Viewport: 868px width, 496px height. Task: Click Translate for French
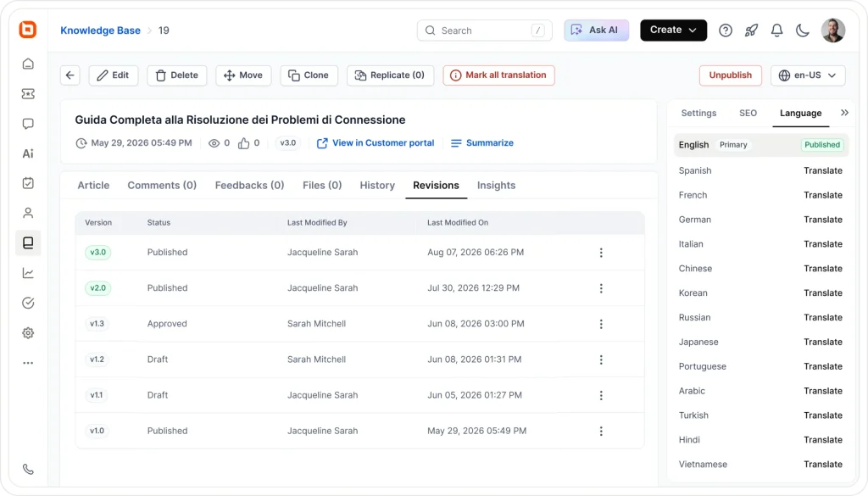pyautogui.click(x=822, y=195)
